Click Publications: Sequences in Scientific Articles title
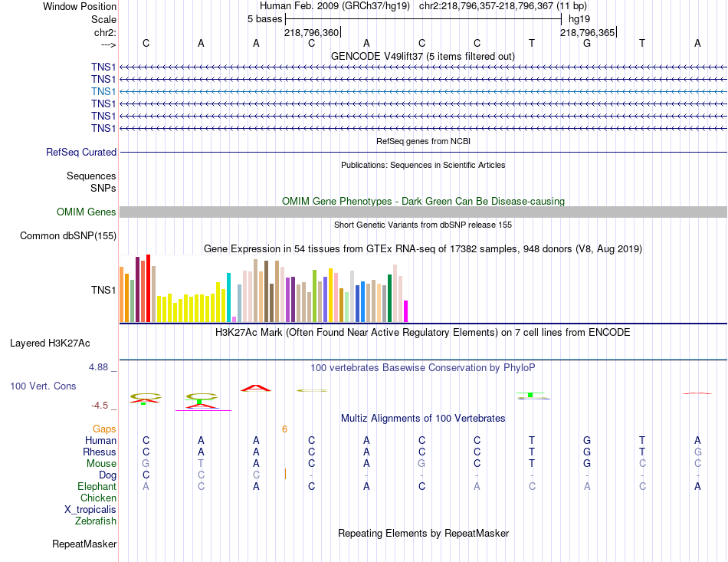The image size is (728, 562). [423, 165]
